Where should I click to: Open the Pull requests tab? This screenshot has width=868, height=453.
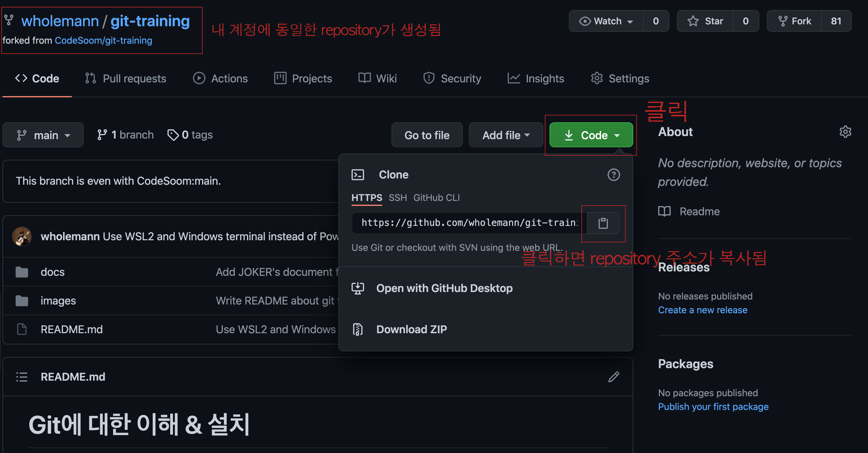[125, 79]
